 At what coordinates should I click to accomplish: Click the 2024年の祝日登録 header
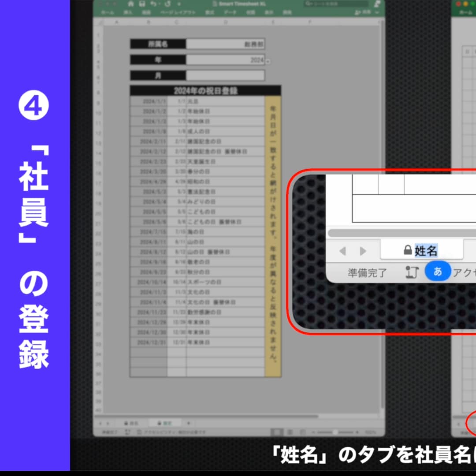click(205, 91)
